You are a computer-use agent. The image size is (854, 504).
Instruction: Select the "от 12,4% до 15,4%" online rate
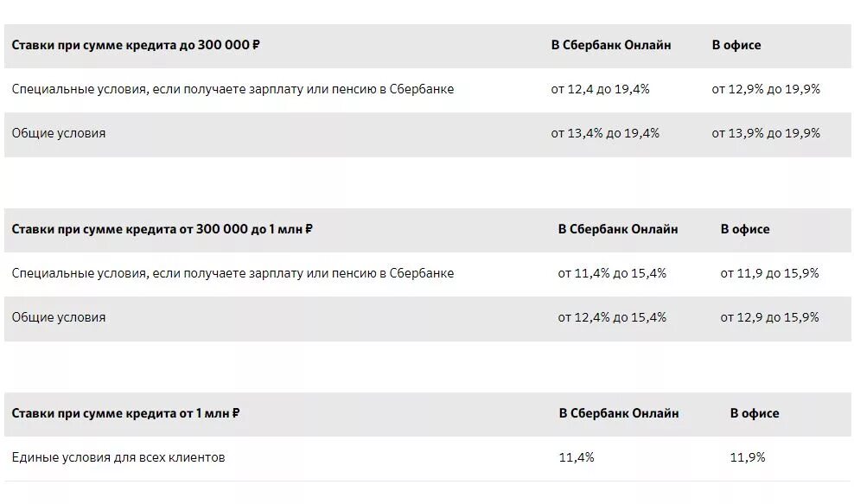pyautogui.click(x=612, y=317)
